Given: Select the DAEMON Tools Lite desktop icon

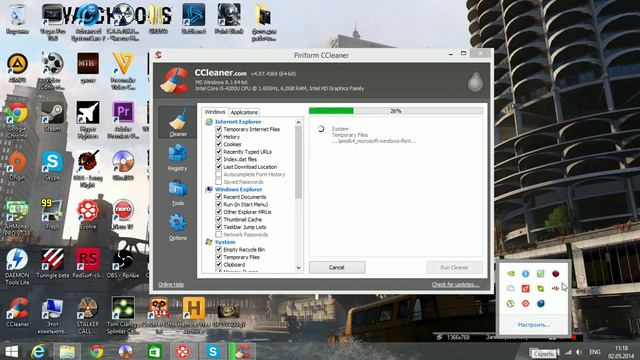Looking at the screenshot, I should point(17,267).
